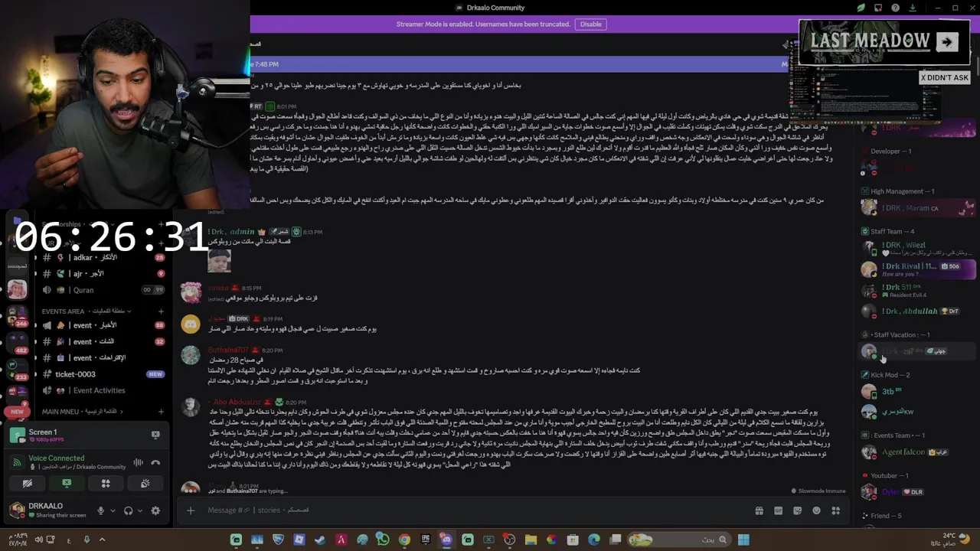Image resolution: width=980 pixels, height=551 pixels.
Task: Open the event chat channel with badge 32
Action: 103,341
